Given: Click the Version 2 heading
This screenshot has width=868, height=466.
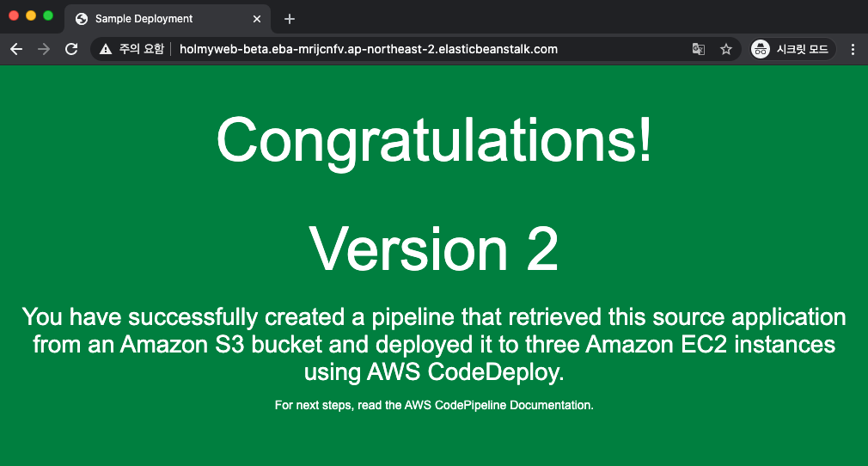Looking at the screenshot, I should coord(434,249).
